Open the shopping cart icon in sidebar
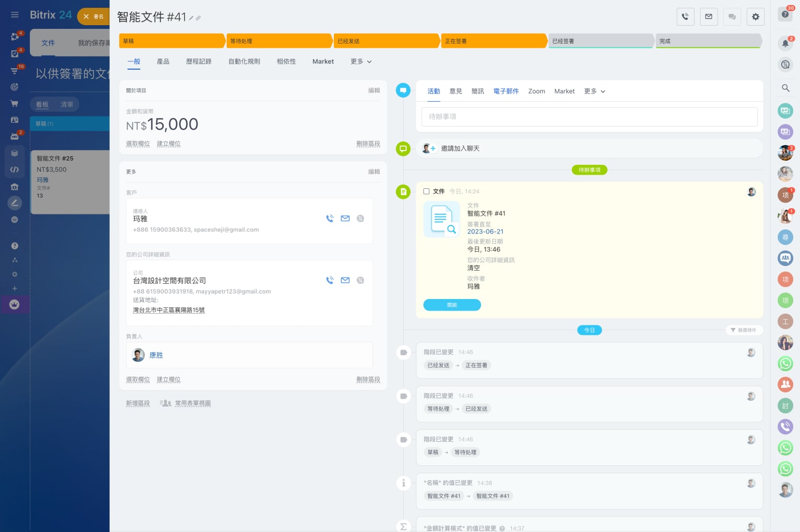The width and height of the screenshot is (800, 532). click(x=15, y=103)
